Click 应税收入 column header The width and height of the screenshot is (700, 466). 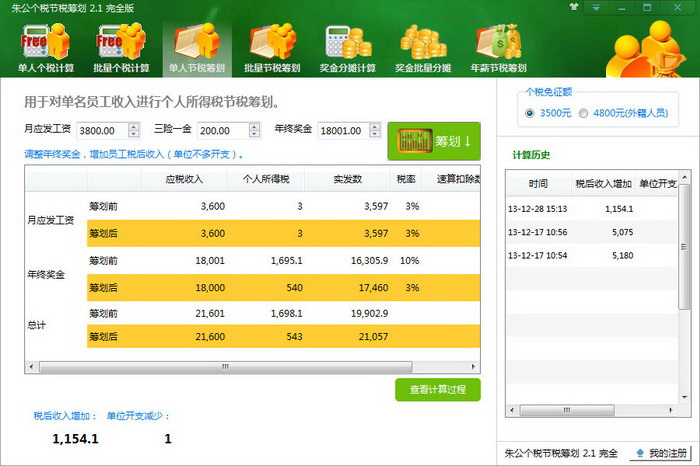(184, 179)
